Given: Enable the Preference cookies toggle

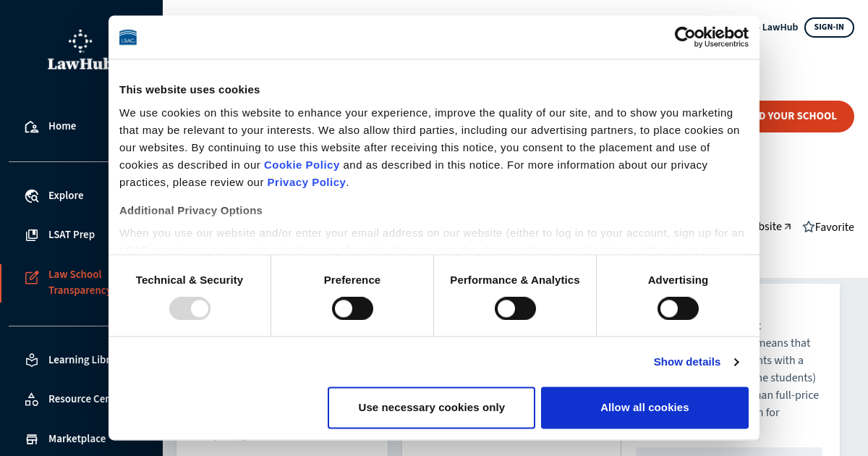Looking at the screenshot, I should [x=352, y=308].
